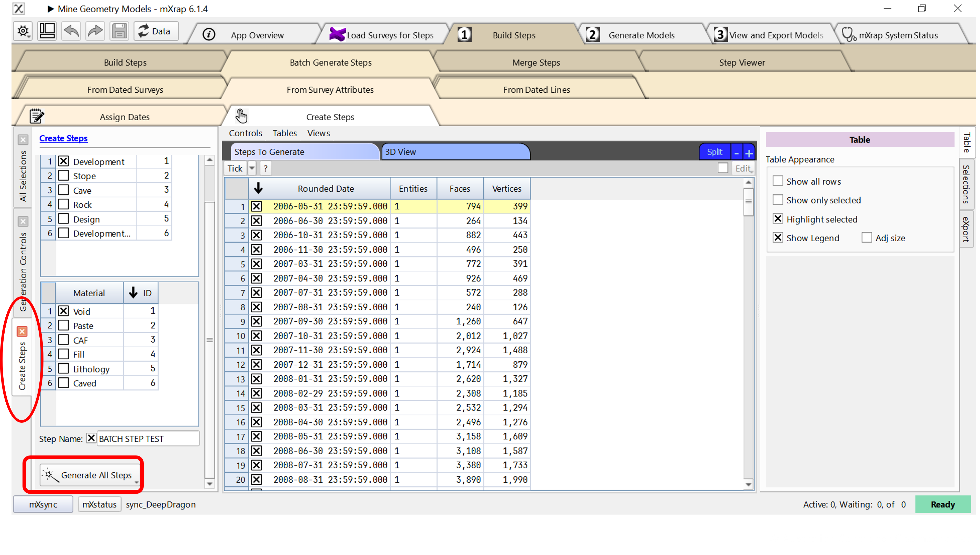Select the From Dated Lines tab
Screen dimensions: 980x555
pos(536,90)
